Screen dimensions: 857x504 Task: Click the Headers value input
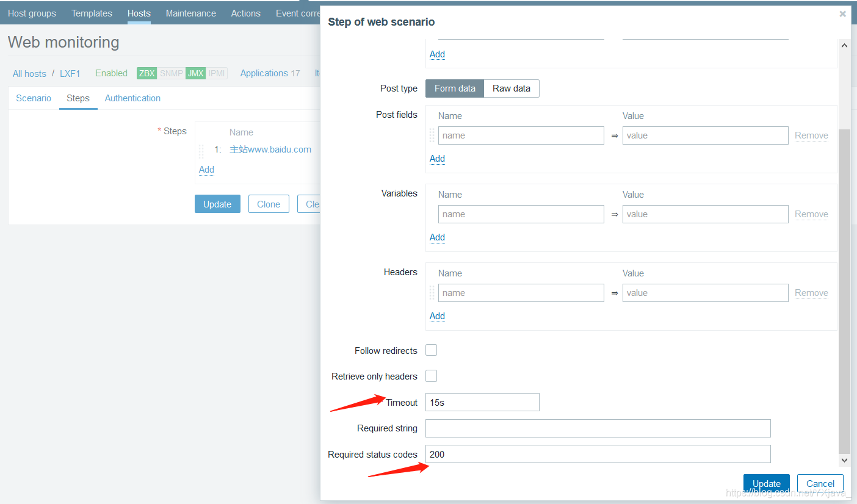[x=706, y=293]
